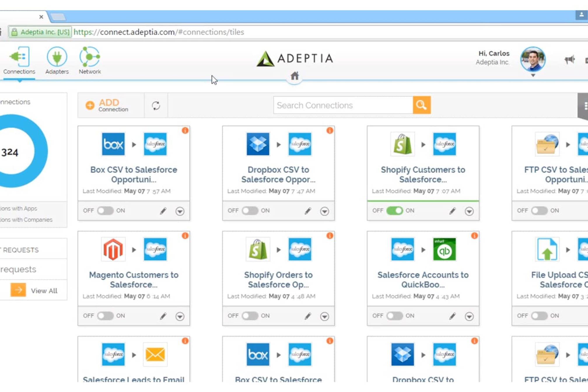Edit the Box CSV to Salesforce connection with pencil
The image size is (588, 392).
163,211
